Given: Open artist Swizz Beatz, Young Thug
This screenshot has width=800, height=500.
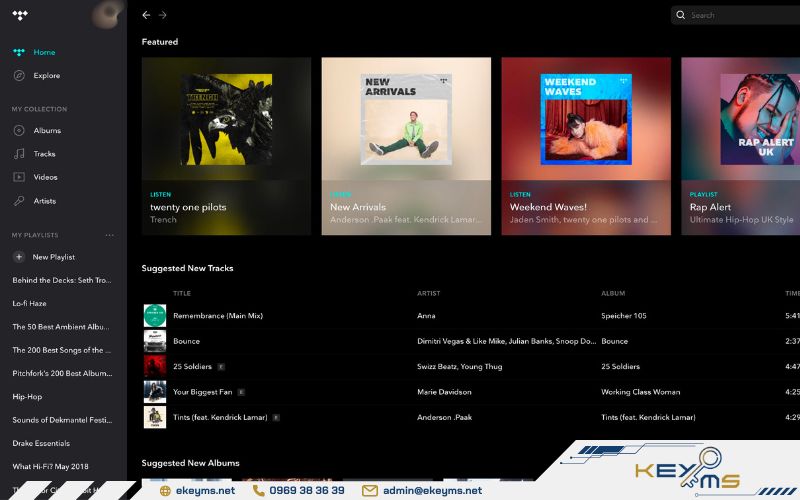Looking at the screenshot, I should pyautogui.click(x=459, y=366).
